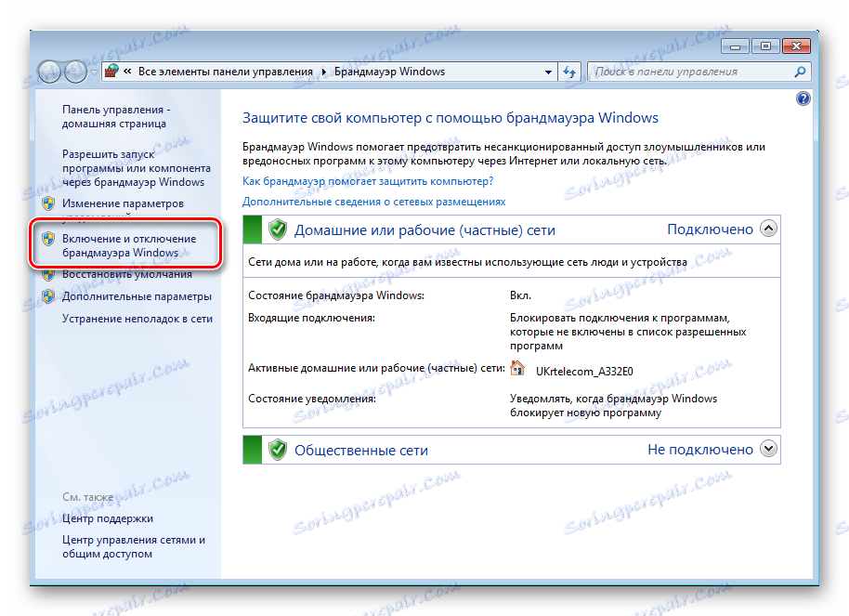Open 'Включение и отключение брандмауэра Windows'
The width and height of the screenshot is (849, 616).
click(x=129, y=245)
